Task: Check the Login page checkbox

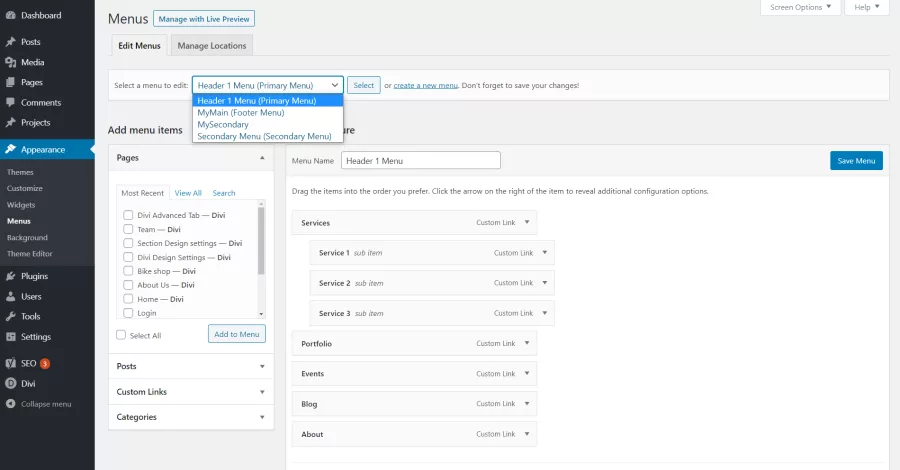Action: (x=128, y=313)
